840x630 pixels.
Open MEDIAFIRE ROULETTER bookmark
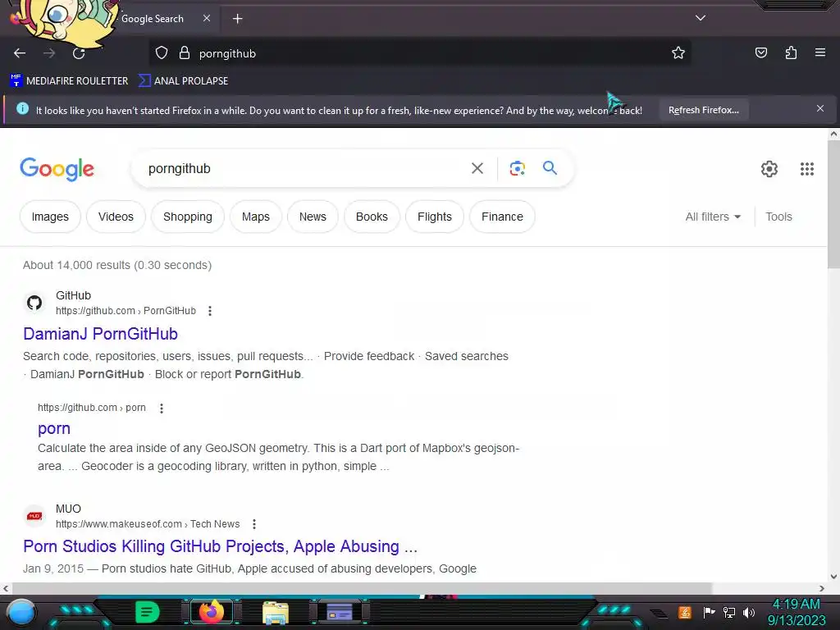pos(69,81)
